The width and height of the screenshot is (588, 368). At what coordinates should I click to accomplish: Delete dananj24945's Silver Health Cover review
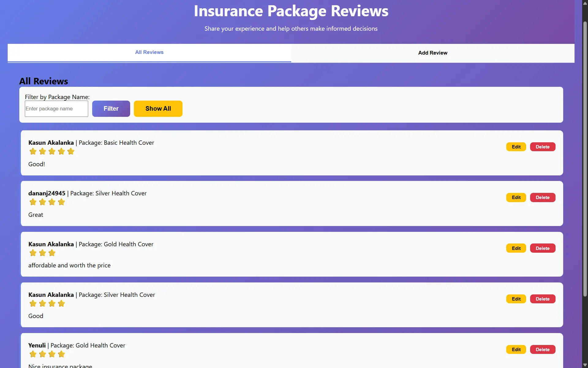coord(542,197)
